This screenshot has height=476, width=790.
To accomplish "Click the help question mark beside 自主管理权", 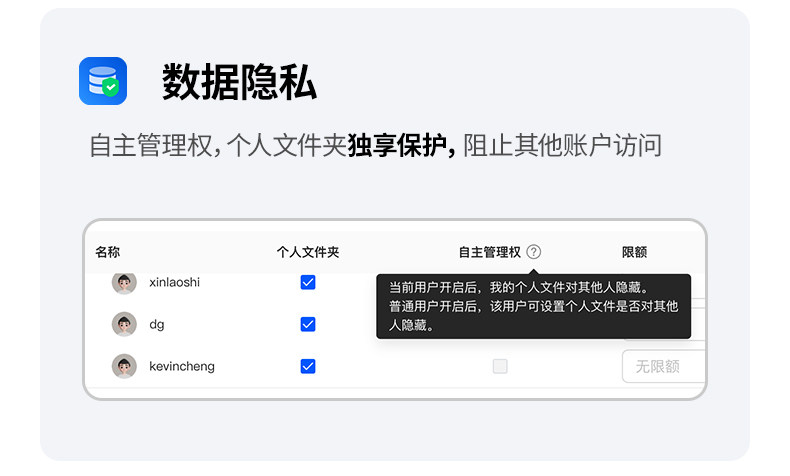I will tap(534, 252).
